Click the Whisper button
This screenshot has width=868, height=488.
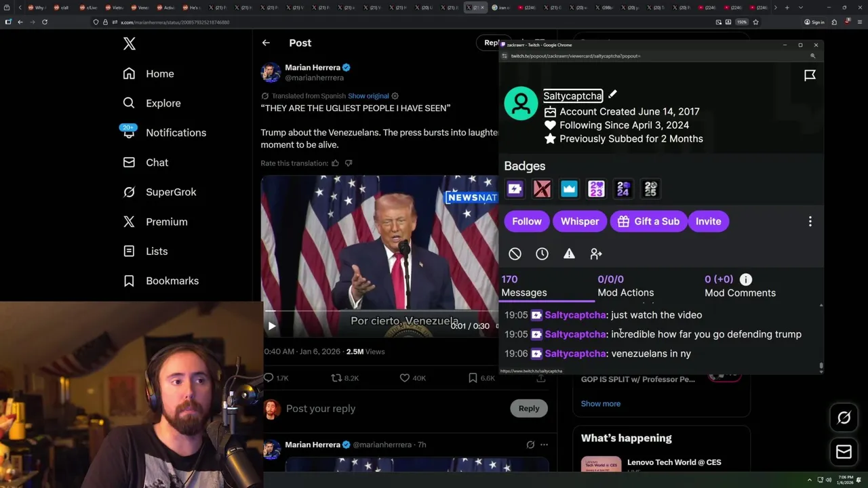point(580,222)
